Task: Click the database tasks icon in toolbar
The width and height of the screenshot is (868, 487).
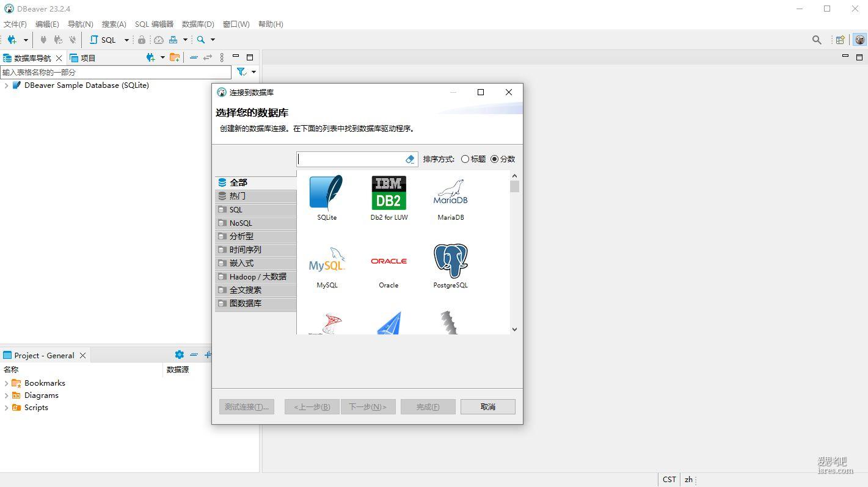Action: click(x=173, y=40)
